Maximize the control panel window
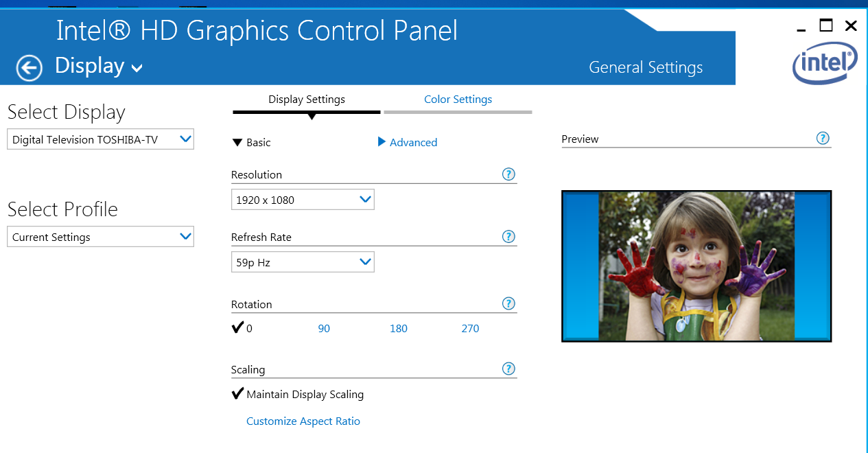Image resolution: width=868 pixels, height=453 pixels. (826, 26)
